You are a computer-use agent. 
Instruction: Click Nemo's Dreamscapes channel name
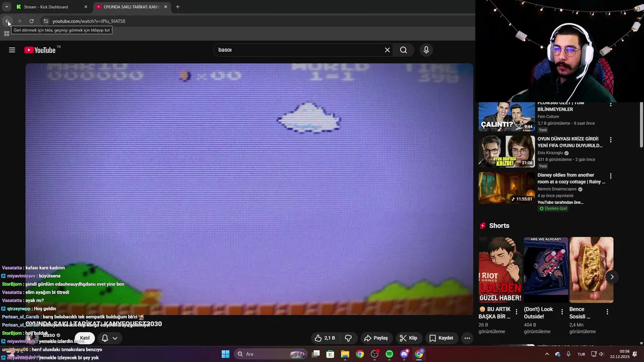pyautogui.click(x=557, y=189)
